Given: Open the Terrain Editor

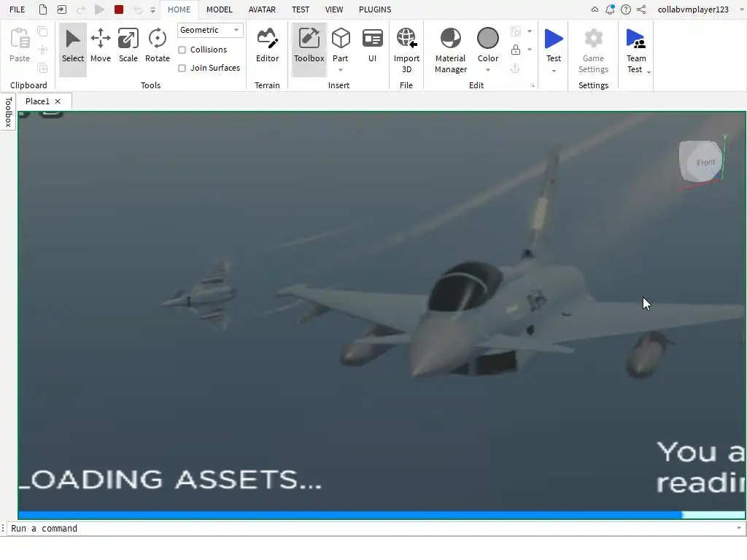Looking at the screenshot, I should pyautogui.click(x=267, y=46).
